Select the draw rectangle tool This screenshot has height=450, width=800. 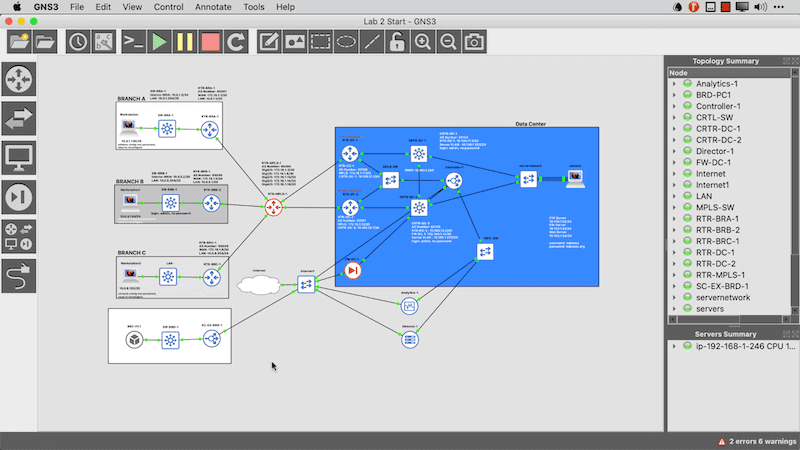tap(320, 42)
